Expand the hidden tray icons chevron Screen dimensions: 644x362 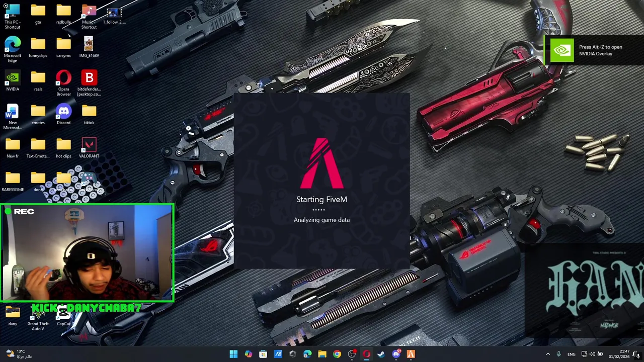(x=548, y=354)
